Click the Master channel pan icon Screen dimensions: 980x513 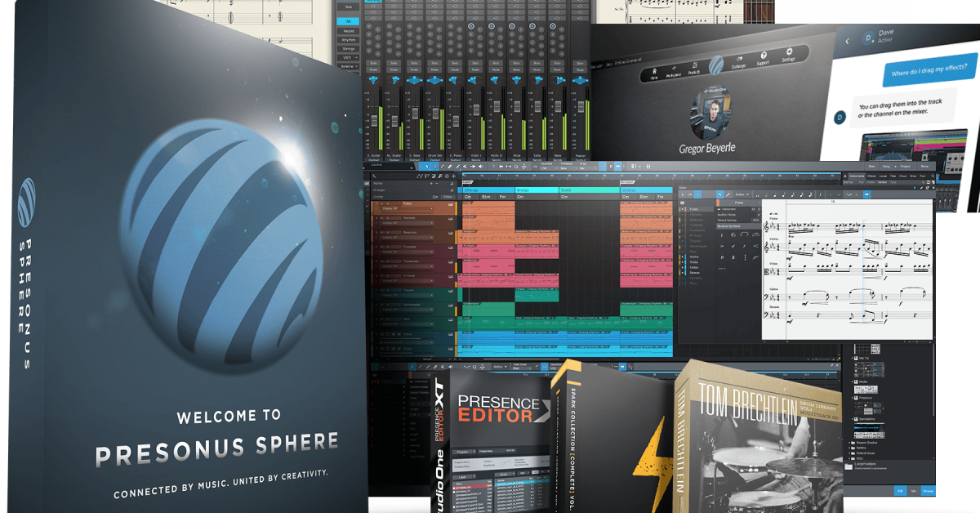580,80
